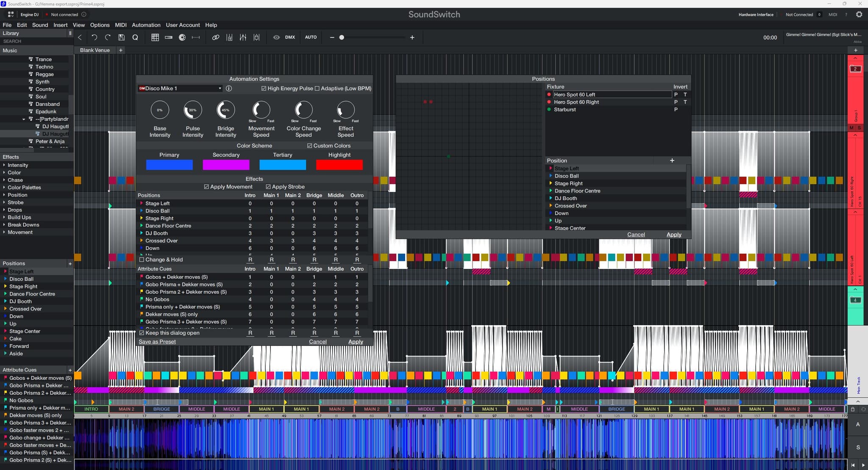
Task: Expand the Build Ups effects category
Action: 19,217
